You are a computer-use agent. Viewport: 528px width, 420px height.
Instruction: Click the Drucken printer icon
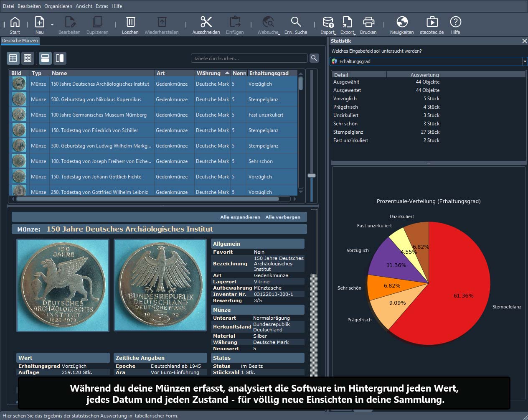click(368, 25)
